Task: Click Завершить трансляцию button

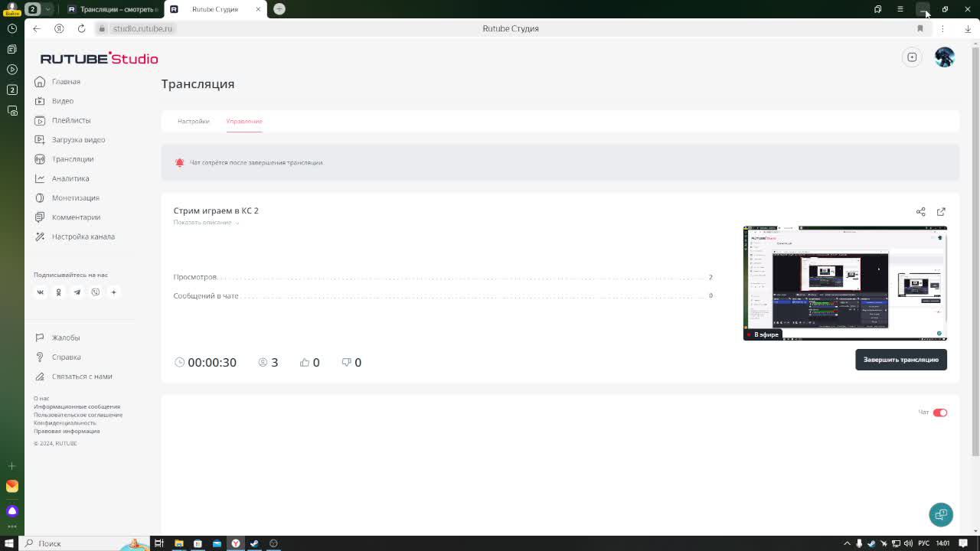Action: click(901, 360)
